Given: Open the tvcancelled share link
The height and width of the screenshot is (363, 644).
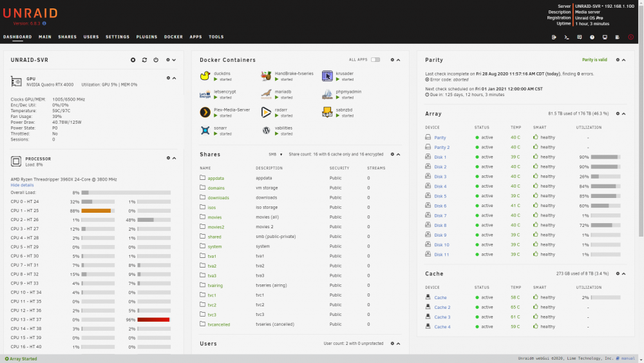Looking at the screenshot, I should click(219, 325).
